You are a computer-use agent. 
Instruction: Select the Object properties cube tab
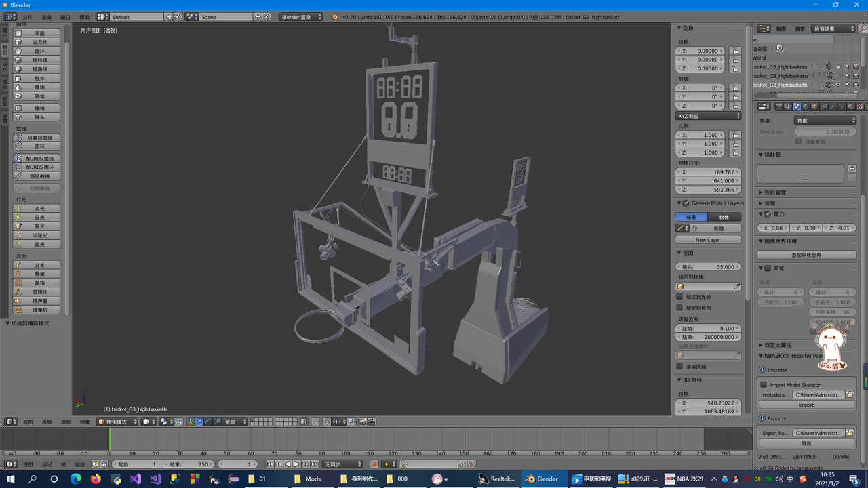pyautogui.click(x=814, y=106)
